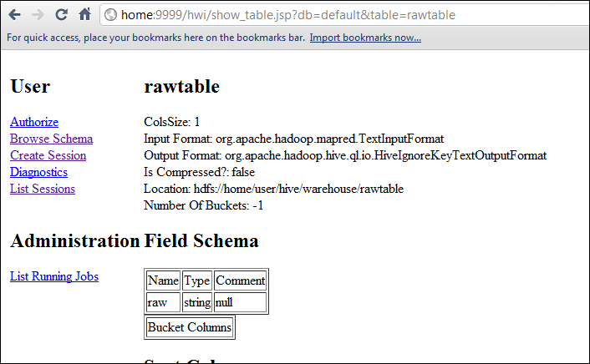Open the Diagnostics page
Image resolution: width=590 pixels, height=364 pixels.
38,172
